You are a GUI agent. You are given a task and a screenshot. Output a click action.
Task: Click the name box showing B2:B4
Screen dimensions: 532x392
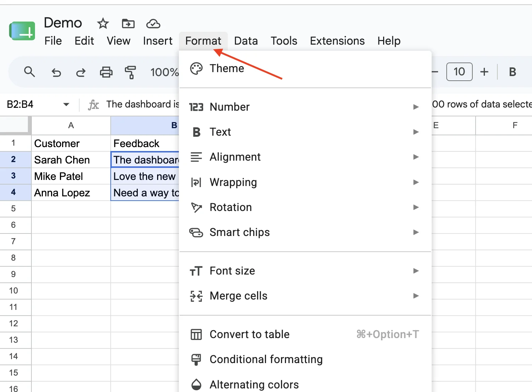coord(20,104)
